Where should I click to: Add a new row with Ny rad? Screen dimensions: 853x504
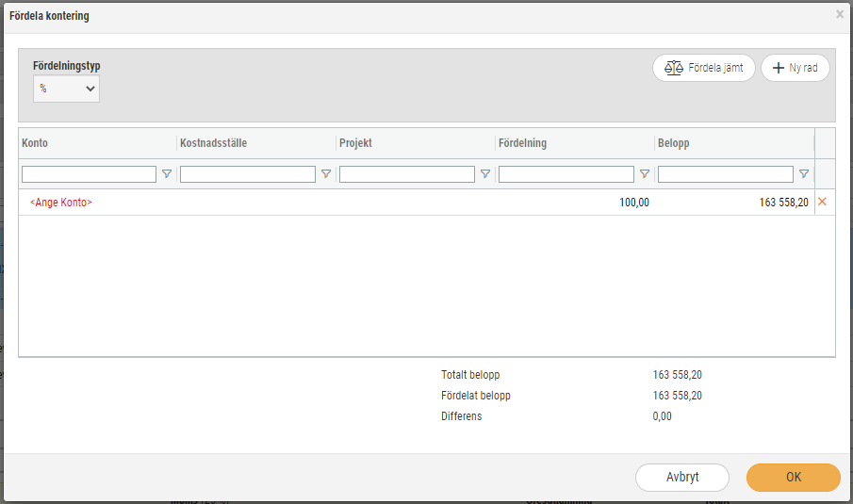(x=795, y=68)
